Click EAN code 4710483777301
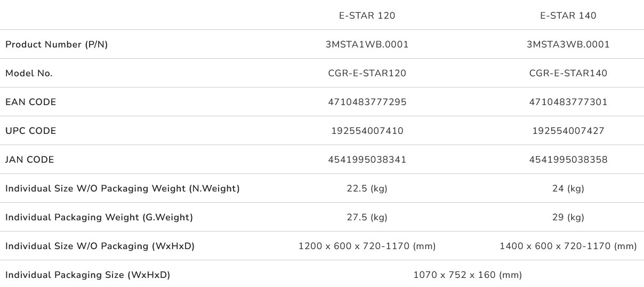 point(568,102)
